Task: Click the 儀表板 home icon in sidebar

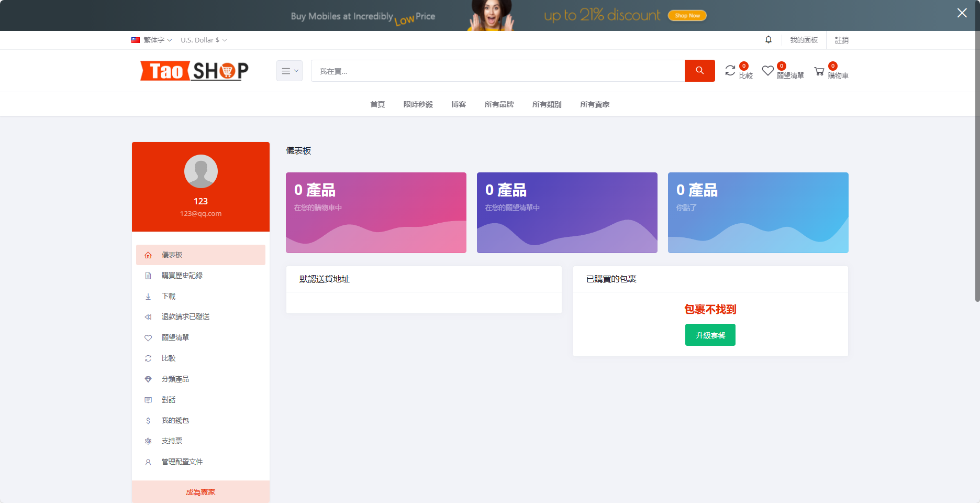Action: coord(148,255)
